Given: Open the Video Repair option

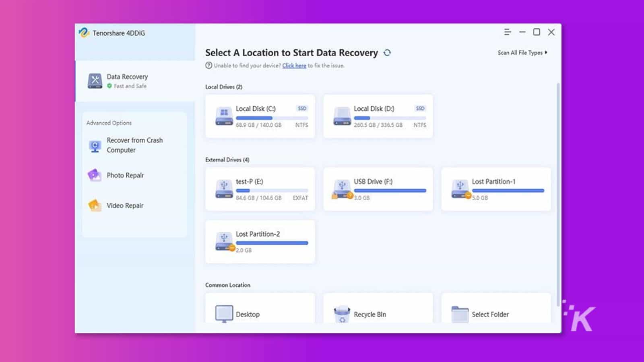Looking at the screenshot, I should point(125,206).
